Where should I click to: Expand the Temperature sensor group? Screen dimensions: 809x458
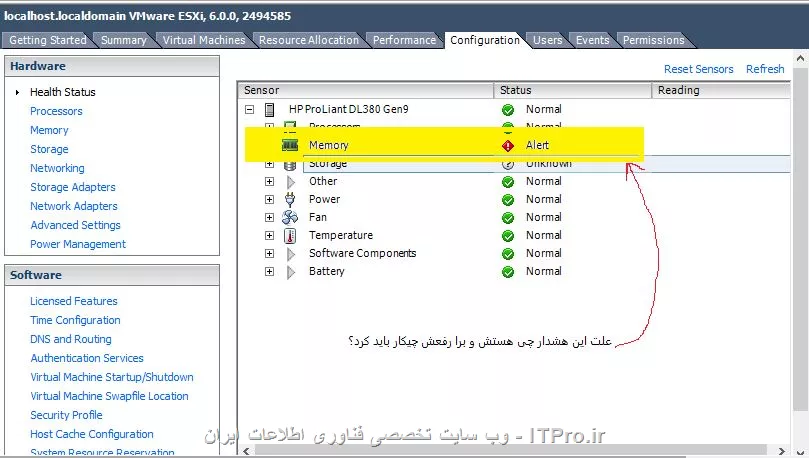(x=269, y=236)
